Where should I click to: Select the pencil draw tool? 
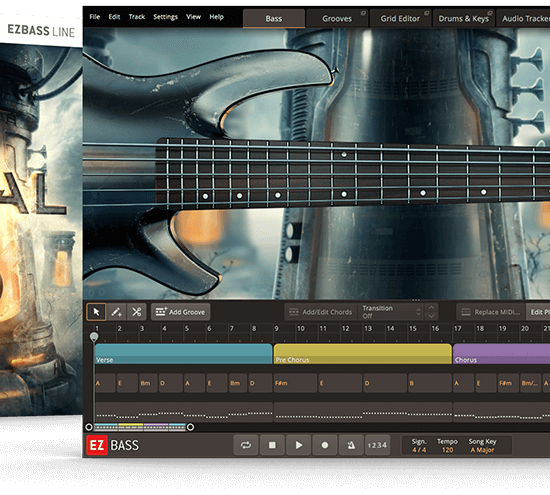click(x=116, y=312)
